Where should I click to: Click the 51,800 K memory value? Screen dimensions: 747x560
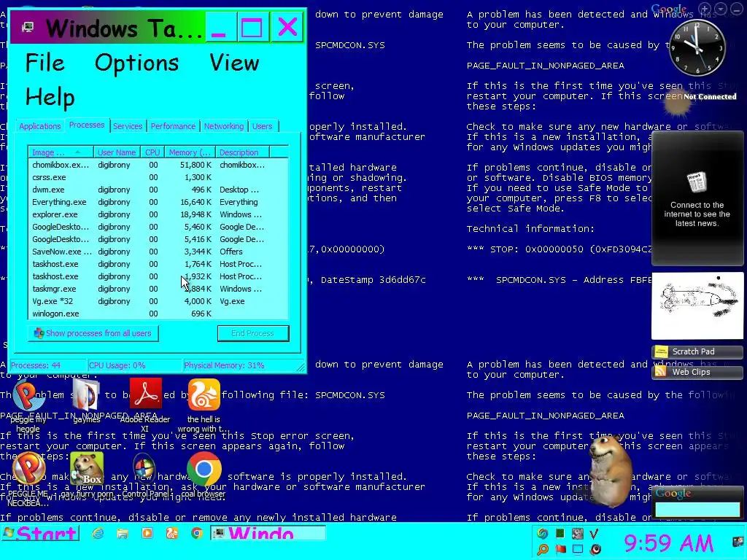(196, 165)
